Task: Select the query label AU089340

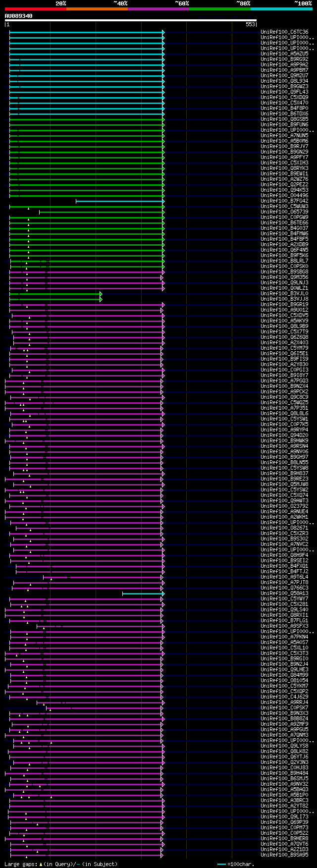Action: tap(18, 16)
